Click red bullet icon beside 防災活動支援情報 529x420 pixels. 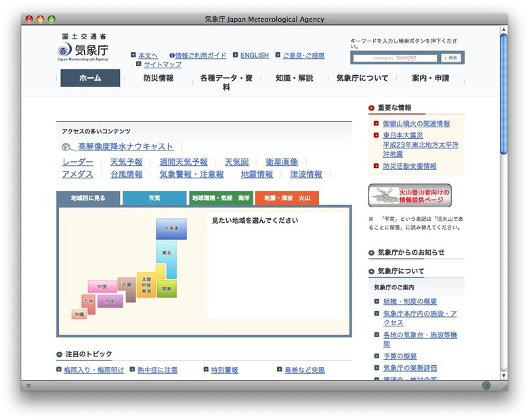tap(376, 166)
